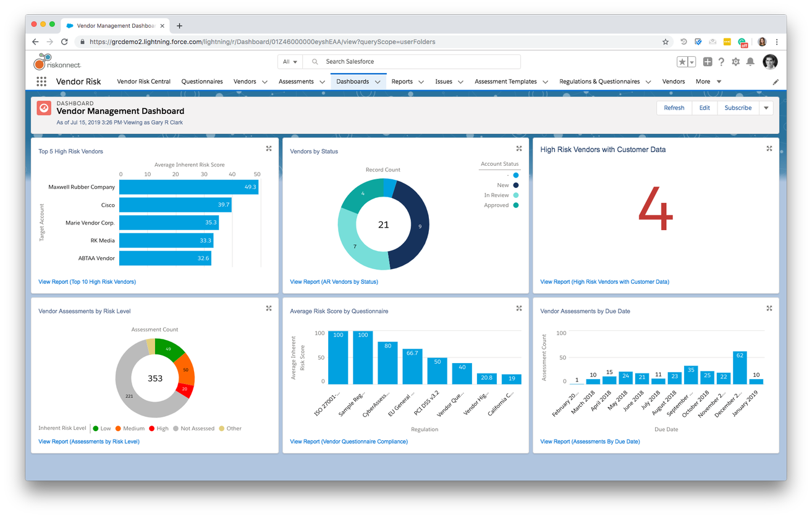Viewport: 812px width, 517px height.
Task: Click the In Review legend swatch
Action: 516,195
